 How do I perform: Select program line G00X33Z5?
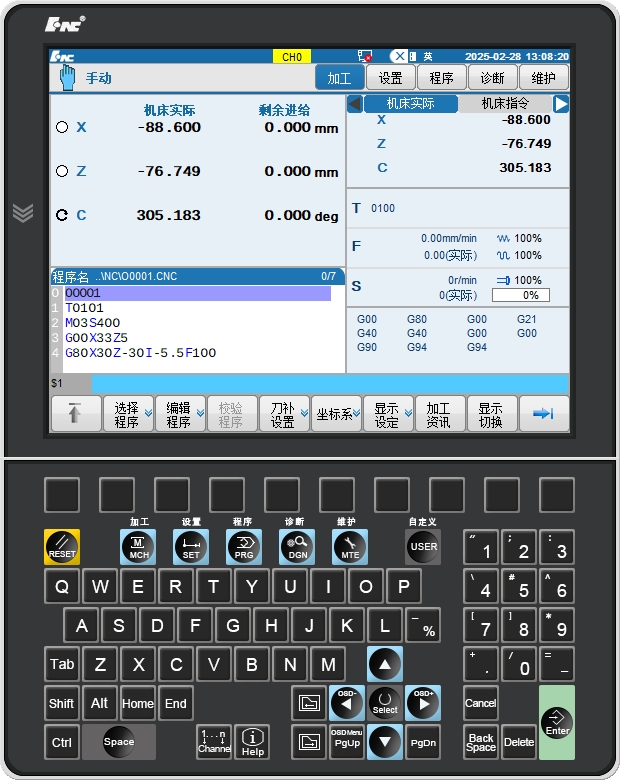tap(97, 338)
